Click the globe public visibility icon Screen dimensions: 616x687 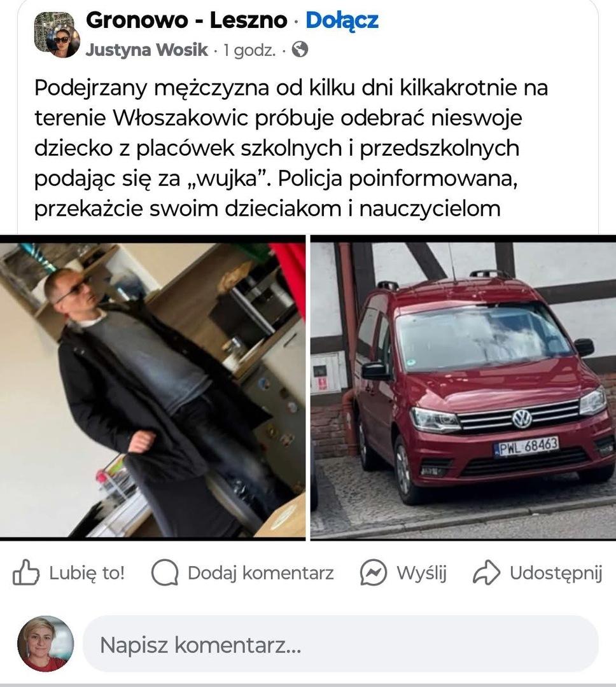(300, 50)
